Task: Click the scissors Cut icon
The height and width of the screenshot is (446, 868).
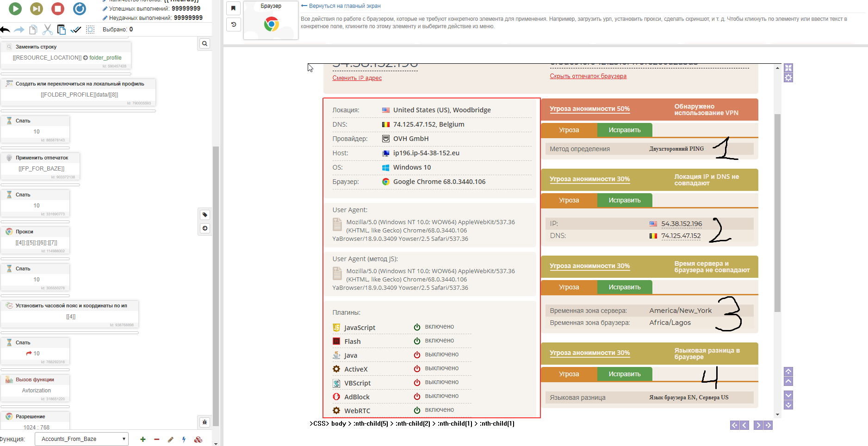Action: 47,30
